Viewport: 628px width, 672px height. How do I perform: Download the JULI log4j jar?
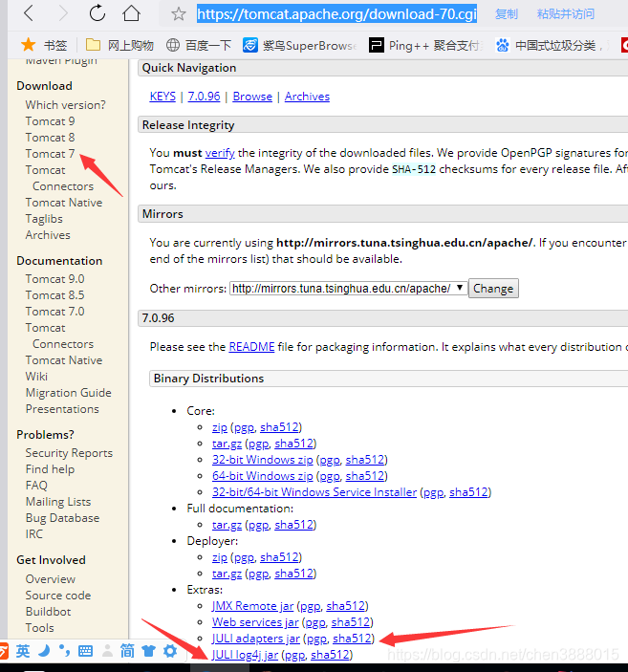point(246,655)
